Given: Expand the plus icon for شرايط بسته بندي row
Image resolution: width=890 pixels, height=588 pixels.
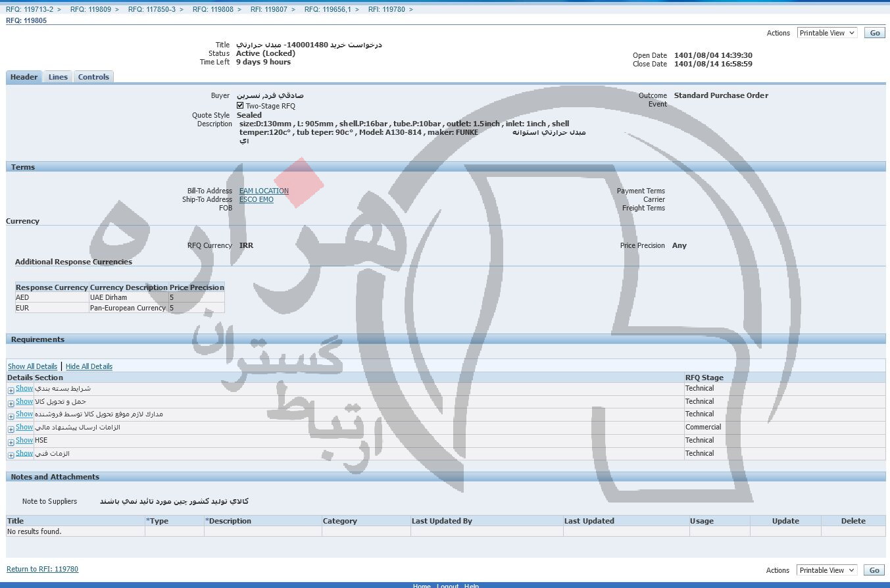Looking at the screenshot, I should (11, 391).
